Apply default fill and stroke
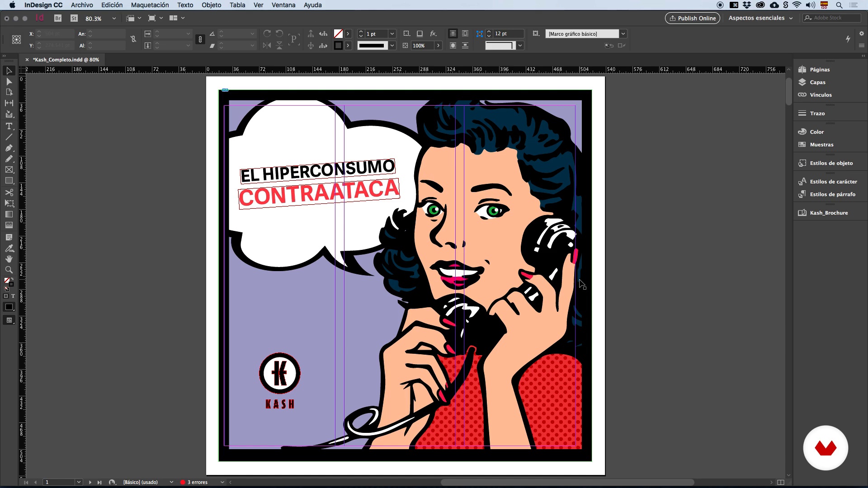Screen dimensions: 868x488 [6, 288]
